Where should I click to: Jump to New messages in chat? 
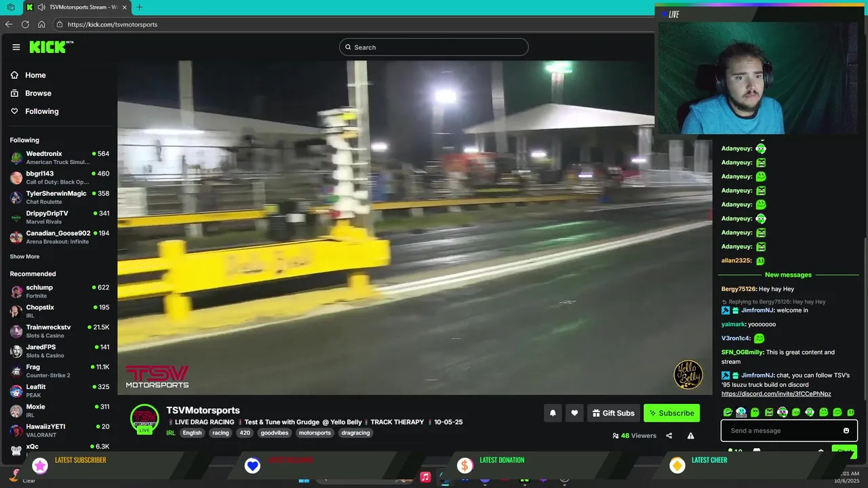[x=788, y=275]
